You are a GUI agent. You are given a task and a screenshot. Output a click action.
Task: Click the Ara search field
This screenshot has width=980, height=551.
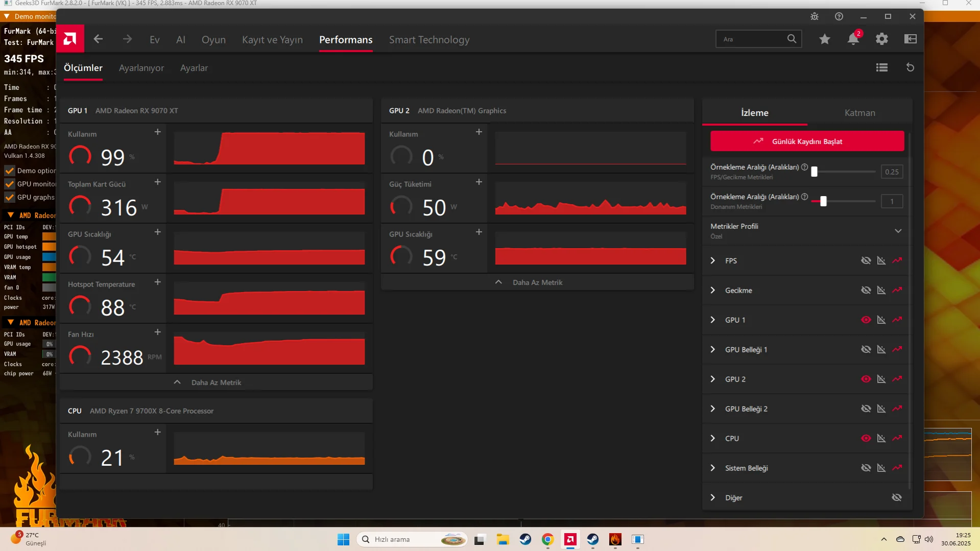pos(759,39)
